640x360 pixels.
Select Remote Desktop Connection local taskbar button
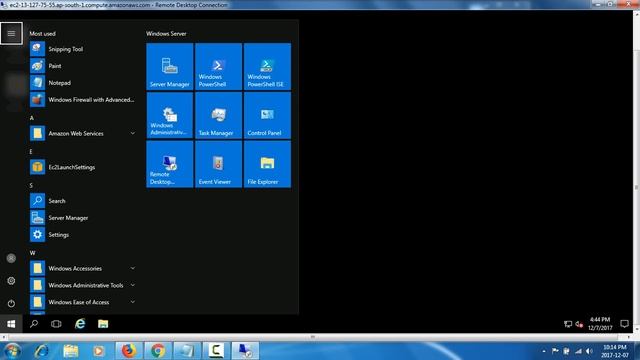click(x=245, y=351)
